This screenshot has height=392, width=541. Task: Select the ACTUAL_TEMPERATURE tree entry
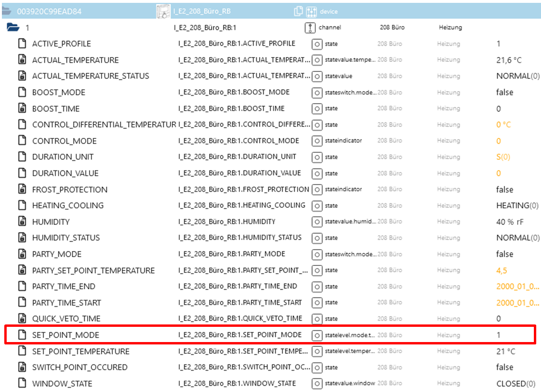(x=75, y=60)
